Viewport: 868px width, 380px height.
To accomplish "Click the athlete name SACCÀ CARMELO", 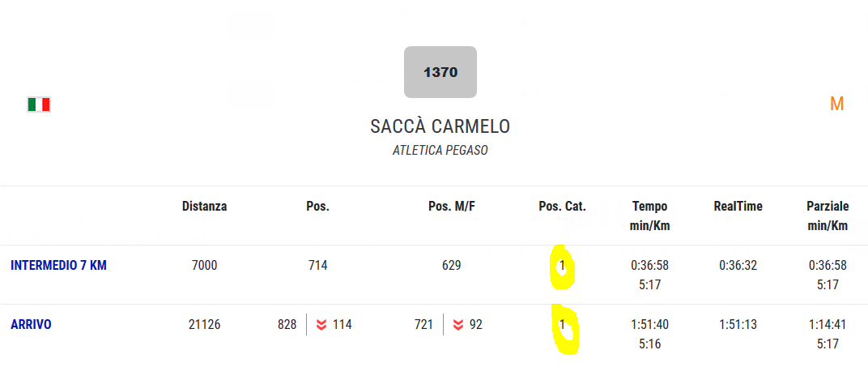I will [440, 126].
